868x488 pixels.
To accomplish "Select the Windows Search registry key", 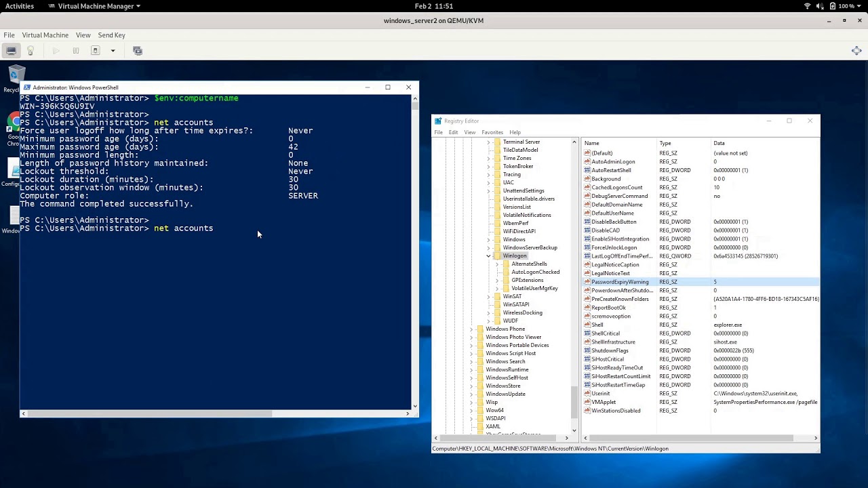I will [505, 361].
